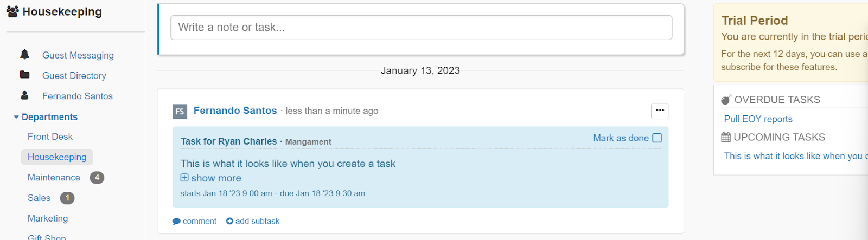Open the three-dot options menu on post
Image resolution: width=868 pixels, height=240 pixels.
point(660,111)
